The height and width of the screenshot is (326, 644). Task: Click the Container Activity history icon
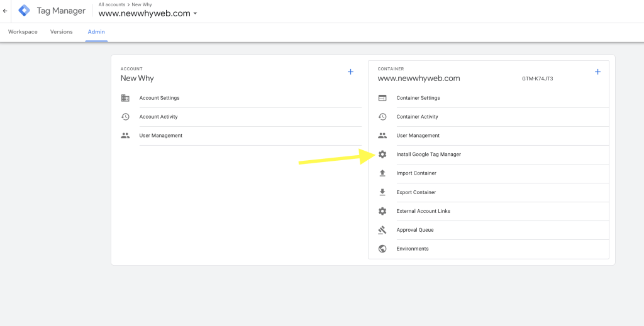pos(382,117)
